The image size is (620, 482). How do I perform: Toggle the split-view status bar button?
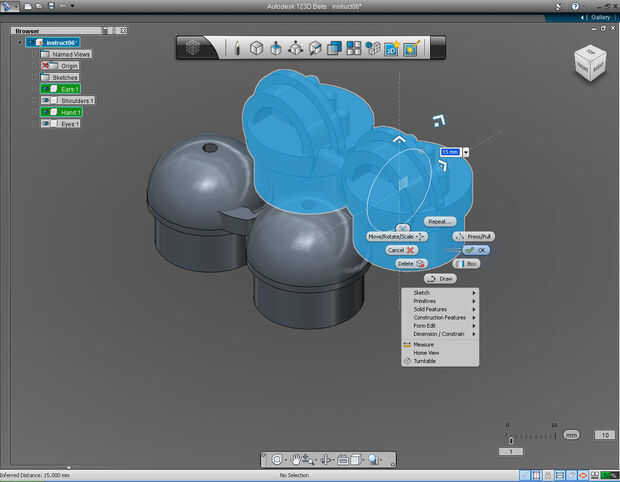click(594, 475)
